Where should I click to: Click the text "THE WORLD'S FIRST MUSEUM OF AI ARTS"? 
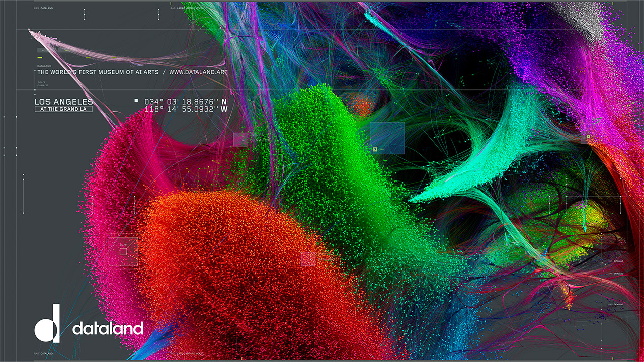tap(98, 72)
